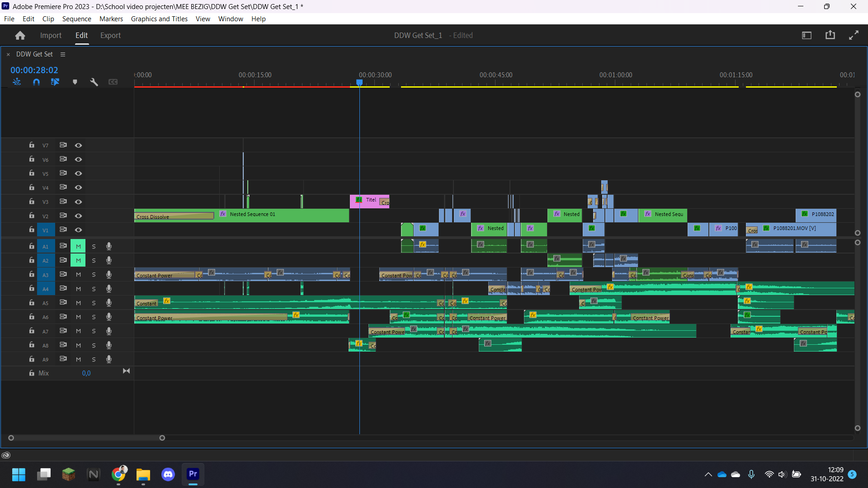Click the playhead position timecode 00:00:28:02

34,70
